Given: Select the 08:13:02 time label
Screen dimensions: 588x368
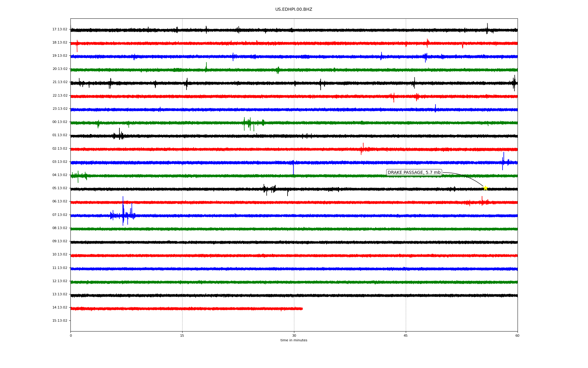Looking at the screenshot, I should tap(60, 228).
